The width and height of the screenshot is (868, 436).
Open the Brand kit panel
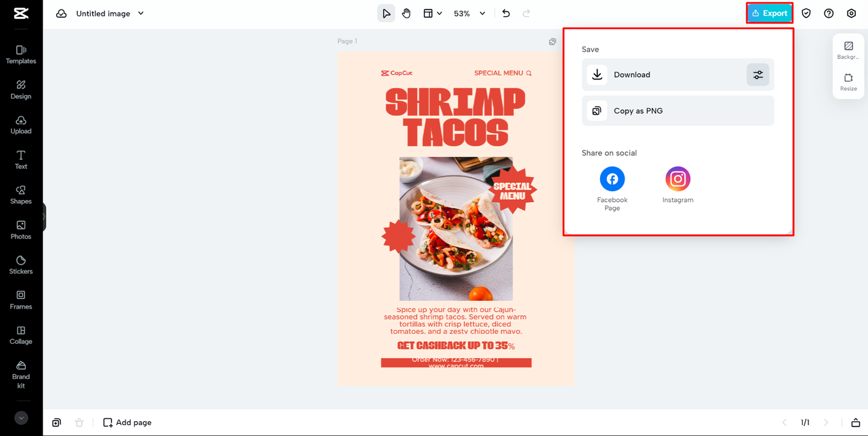(x=21, y=375)
